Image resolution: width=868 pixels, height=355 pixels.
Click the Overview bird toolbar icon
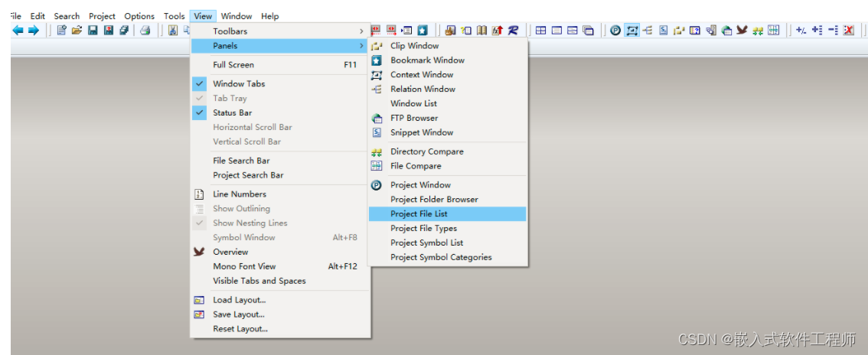coord(742,30)
